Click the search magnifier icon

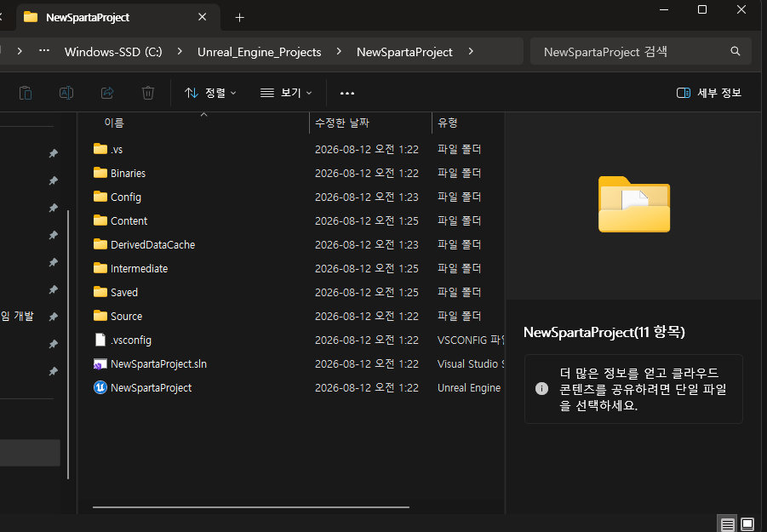736,51
